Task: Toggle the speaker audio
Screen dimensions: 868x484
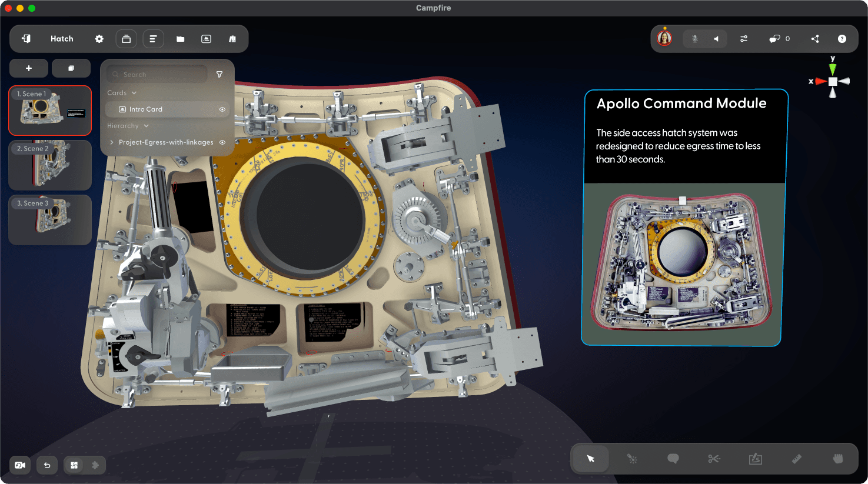Action: tap(716, 39)
